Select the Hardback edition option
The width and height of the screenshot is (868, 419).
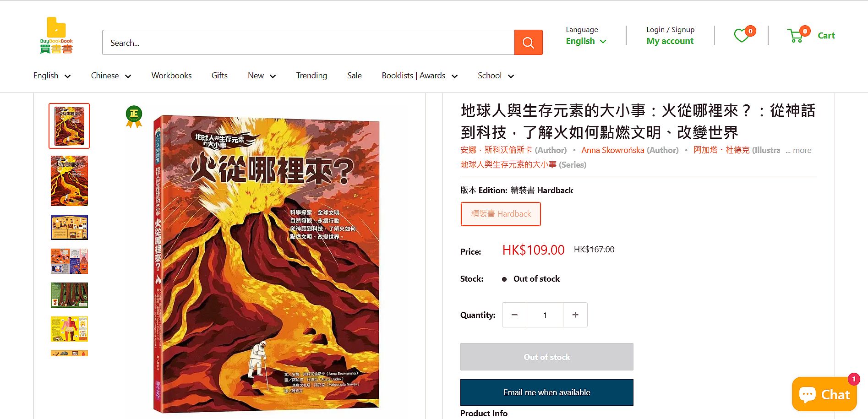(x=501, y=214)
